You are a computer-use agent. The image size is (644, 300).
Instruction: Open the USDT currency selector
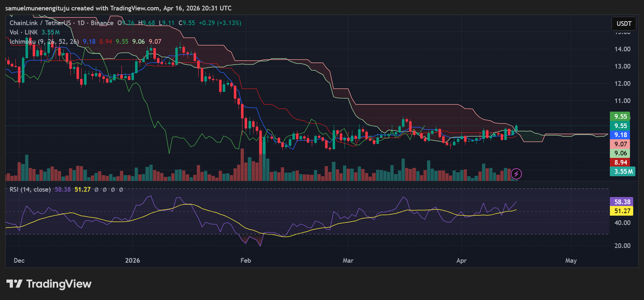click(x=623, y=24)
